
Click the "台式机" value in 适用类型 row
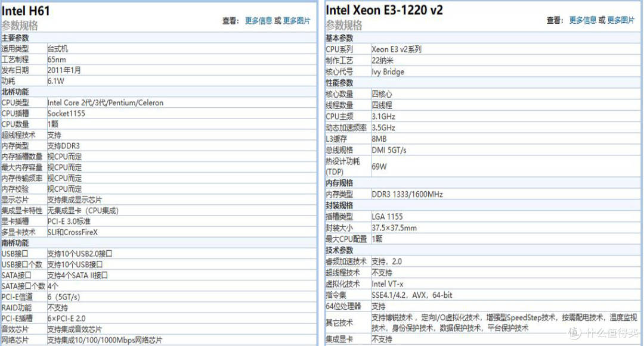[57, 49]
